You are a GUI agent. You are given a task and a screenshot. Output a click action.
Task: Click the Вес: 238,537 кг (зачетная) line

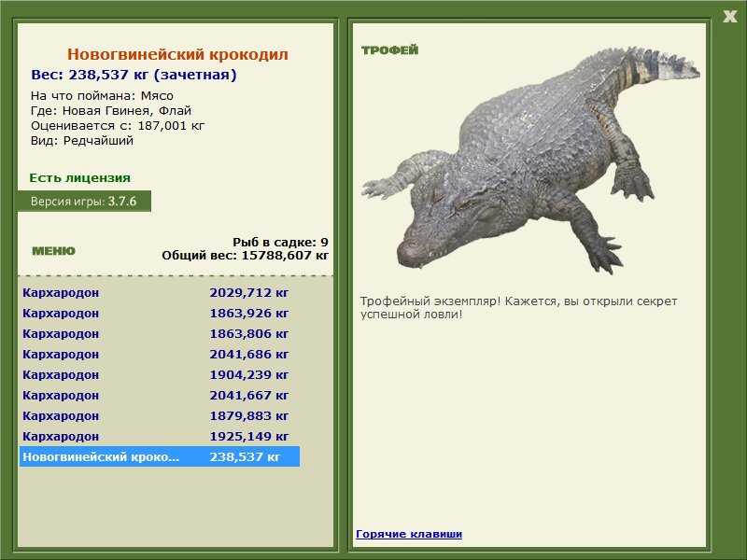coord(134,75)
